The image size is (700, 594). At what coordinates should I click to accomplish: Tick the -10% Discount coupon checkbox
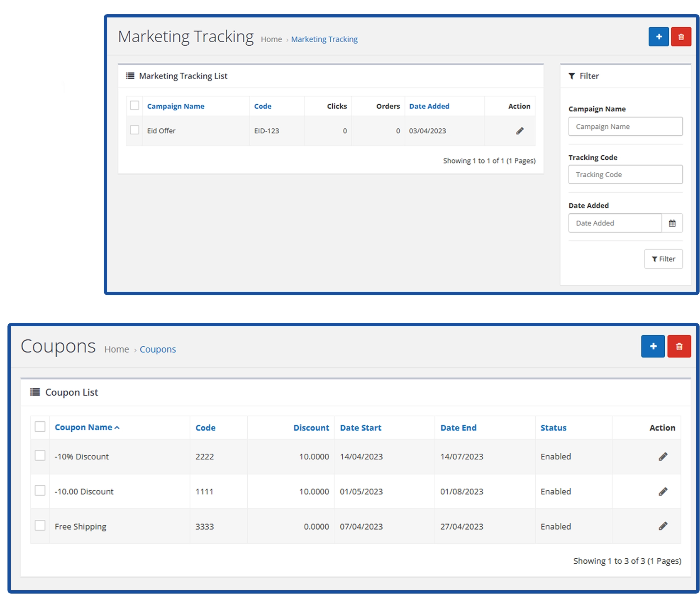click(40, 456)
